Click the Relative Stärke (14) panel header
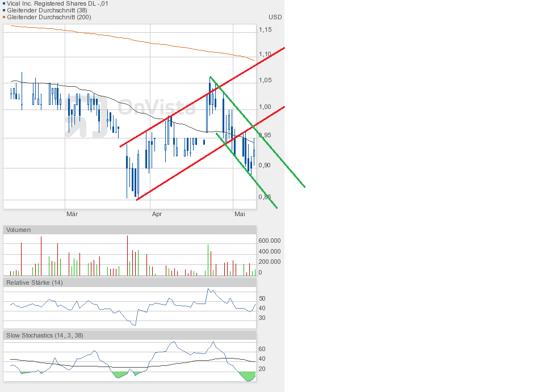Screen dimensions: 545x392 click(x=129, y=283)
